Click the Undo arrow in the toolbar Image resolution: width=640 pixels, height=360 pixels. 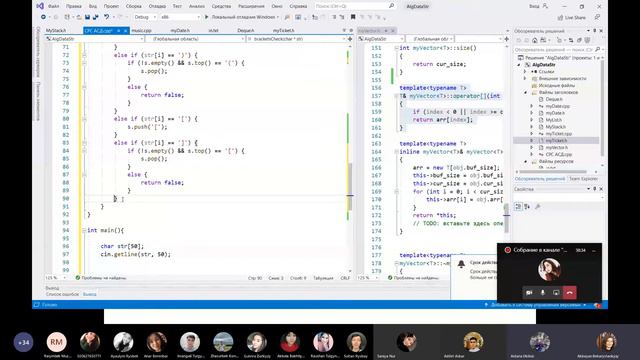coord(106,17)
